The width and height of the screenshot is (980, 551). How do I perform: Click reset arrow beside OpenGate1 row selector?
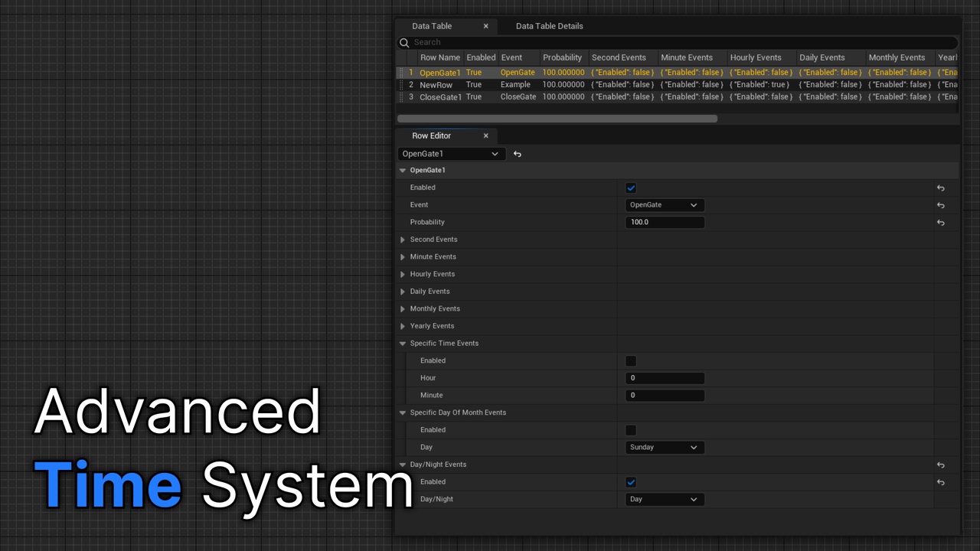(x=518, y=154)
